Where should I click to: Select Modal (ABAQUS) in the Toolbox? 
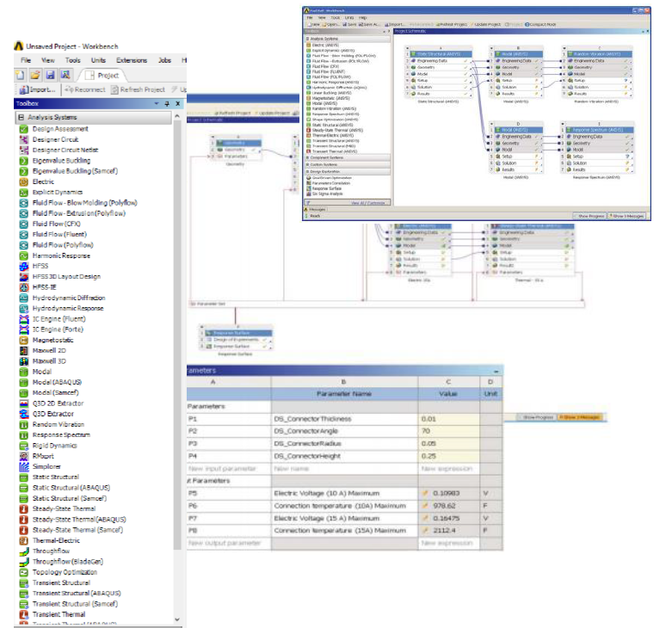click(x=51, y=382)
